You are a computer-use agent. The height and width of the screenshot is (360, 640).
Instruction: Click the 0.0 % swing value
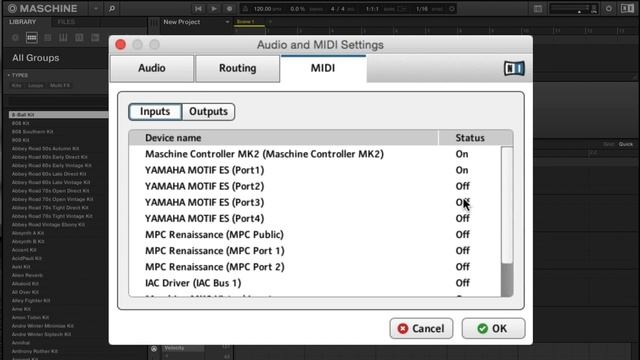[298, 9]
